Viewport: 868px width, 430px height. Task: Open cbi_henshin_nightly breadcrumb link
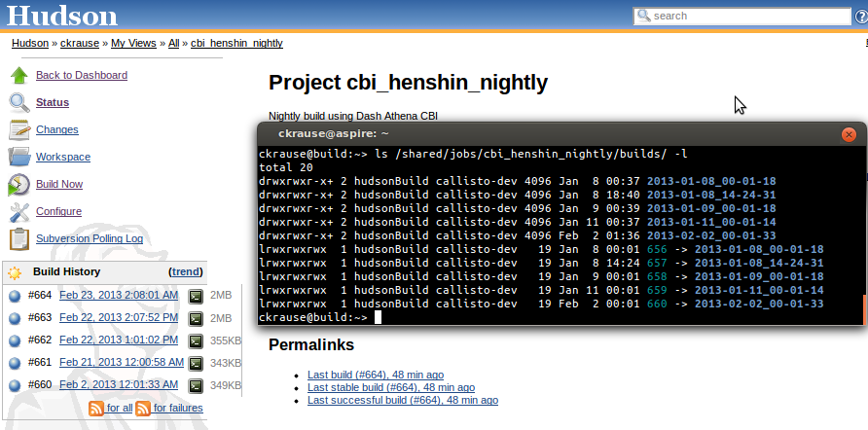click(236, 43)
